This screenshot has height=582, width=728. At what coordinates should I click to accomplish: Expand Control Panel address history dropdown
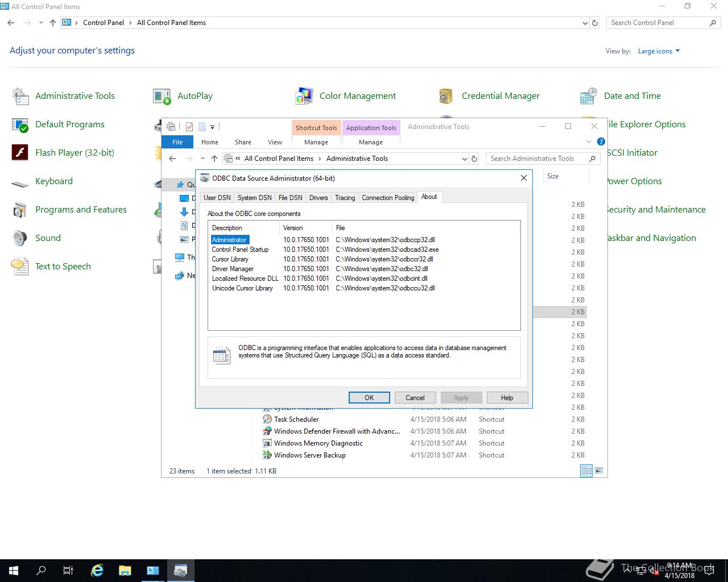coord(585,23)
